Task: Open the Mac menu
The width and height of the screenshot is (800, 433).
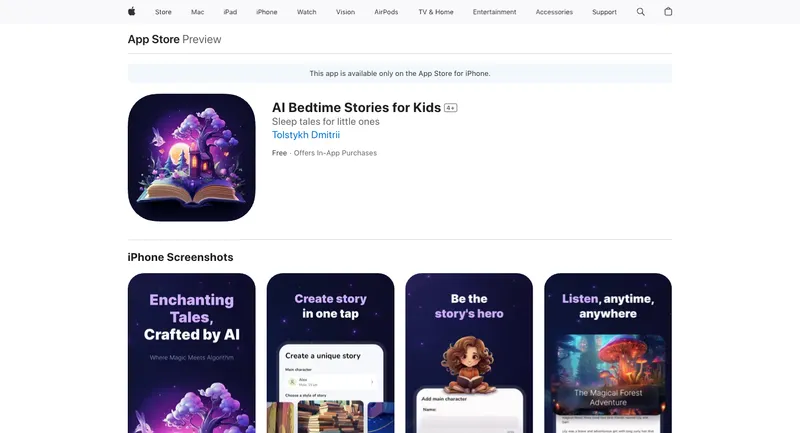Action: [x=197, y=12]
